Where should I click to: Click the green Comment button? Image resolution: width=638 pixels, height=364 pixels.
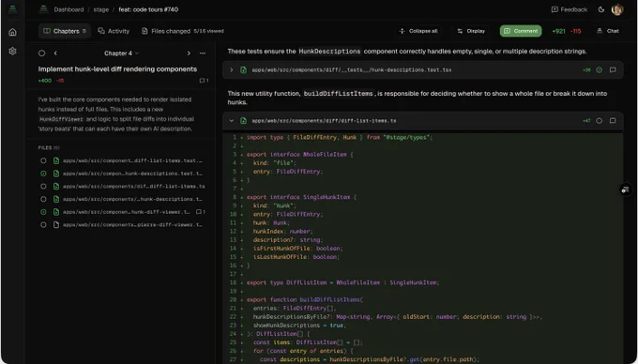click(521, 31)
